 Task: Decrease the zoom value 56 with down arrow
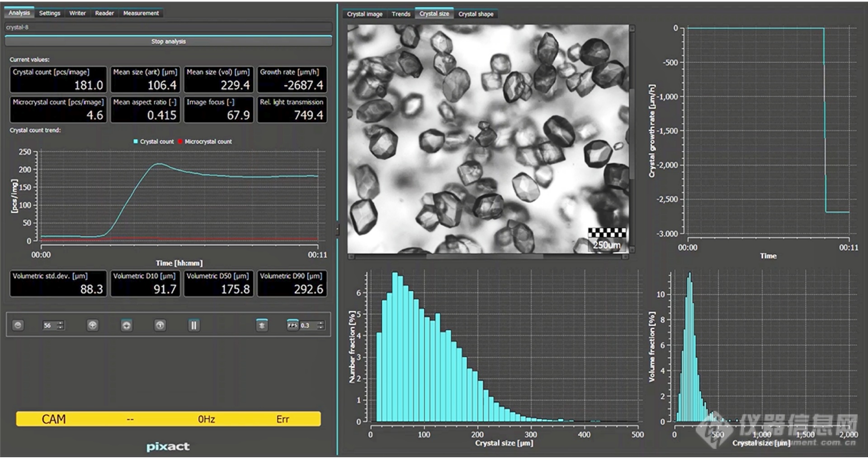[x=61, y=327]
